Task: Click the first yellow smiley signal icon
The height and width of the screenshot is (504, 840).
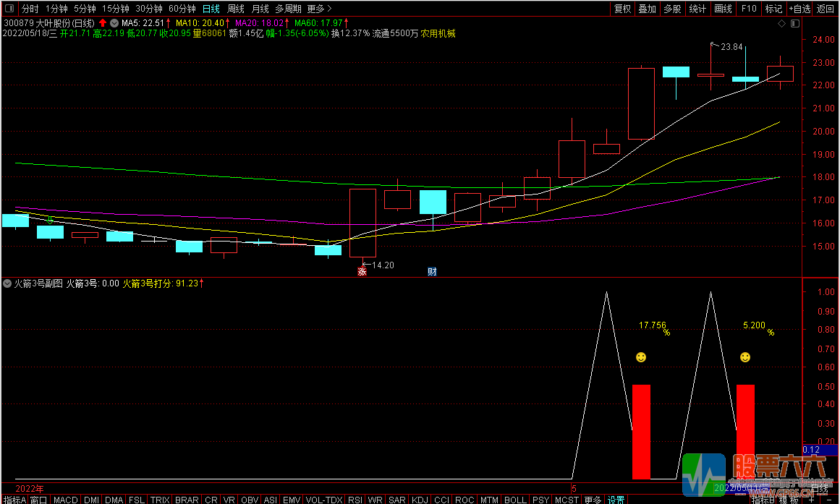Action: click(641, 357)
